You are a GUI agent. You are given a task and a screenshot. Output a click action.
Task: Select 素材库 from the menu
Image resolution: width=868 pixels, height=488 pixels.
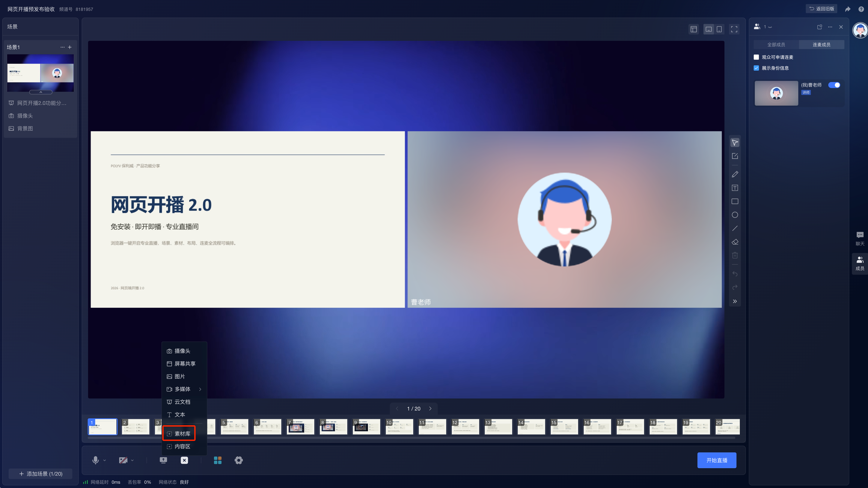click(179, 434)
